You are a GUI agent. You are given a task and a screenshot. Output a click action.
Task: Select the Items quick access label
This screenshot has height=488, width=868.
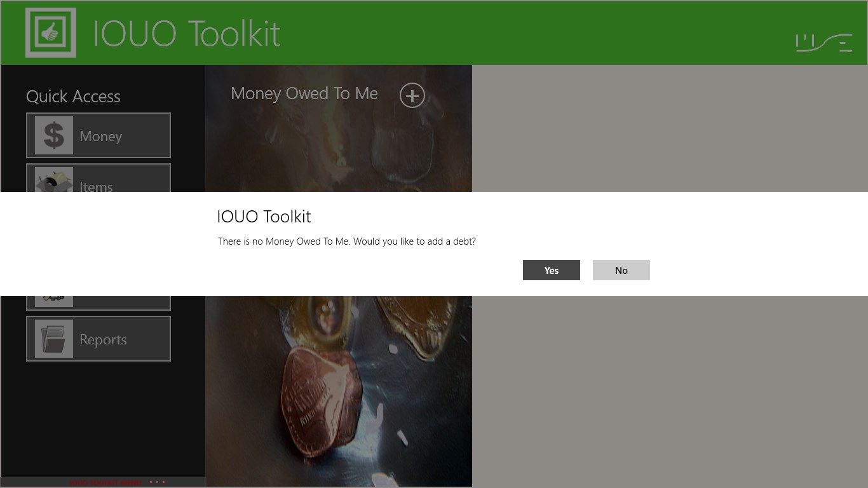[x=96, y=186]
